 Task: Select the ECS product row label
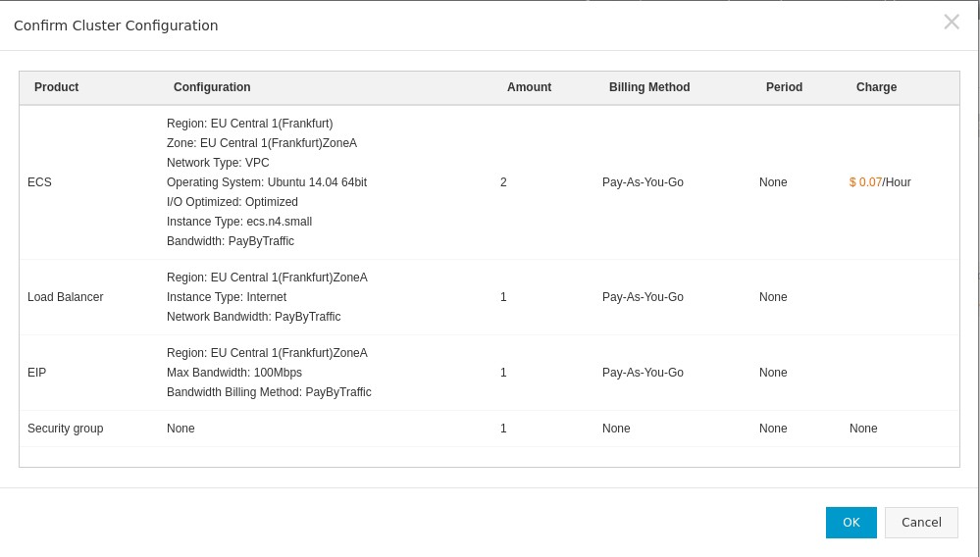coord(39,182)
